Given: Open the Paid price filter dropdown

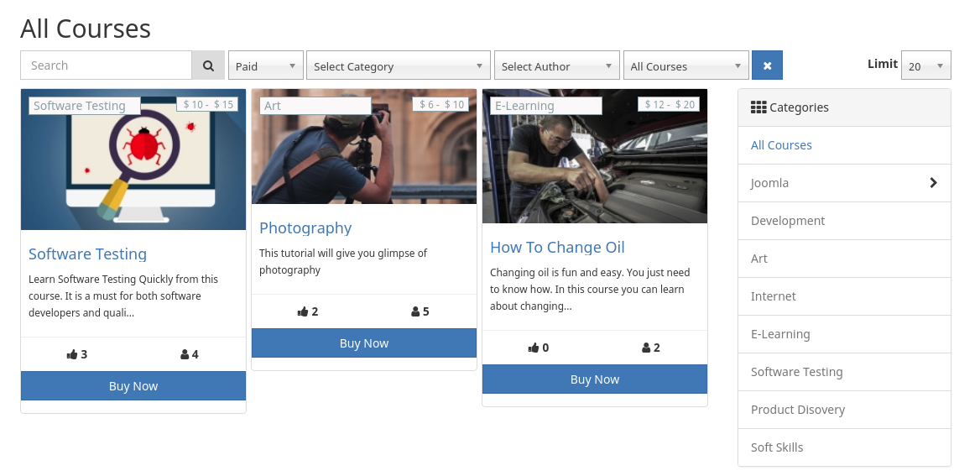Looking at the screenshot, I should coord(266,65).
